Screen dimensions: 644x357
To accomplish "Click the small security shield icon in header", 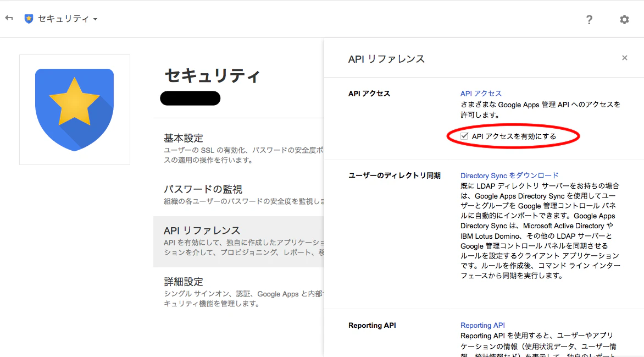I will pyautogui.click(x=29, y=19).
